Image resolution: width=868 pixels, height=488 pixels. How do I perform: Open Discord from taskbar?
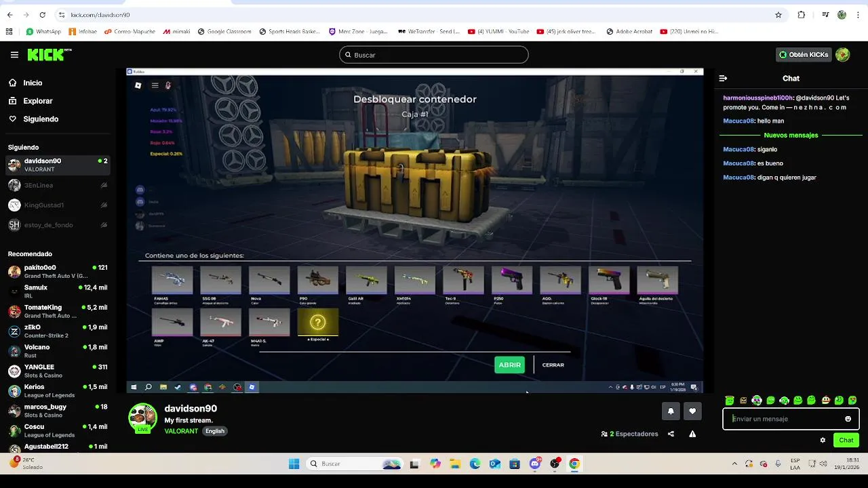coord(535,464)
